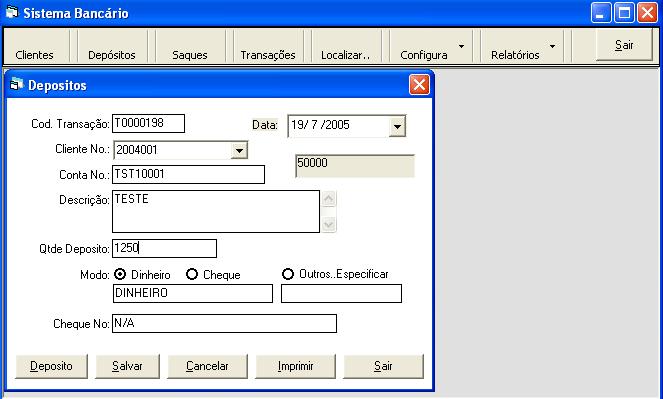The width and height of the screenshot is (663, 399).
Task: Click the Qtde Deposito field
Action: coord(164,249)
